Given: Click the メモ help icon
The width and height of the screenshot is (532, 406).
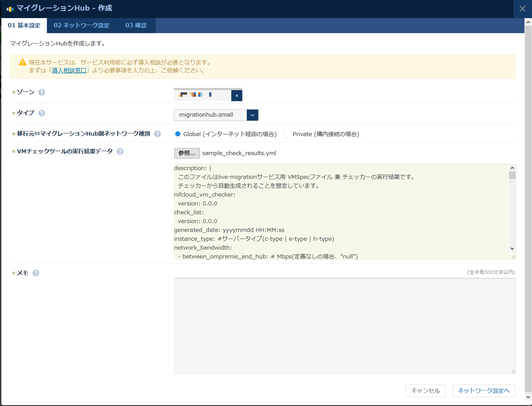Looking at the screenshot, I should (x=36, y=273).
